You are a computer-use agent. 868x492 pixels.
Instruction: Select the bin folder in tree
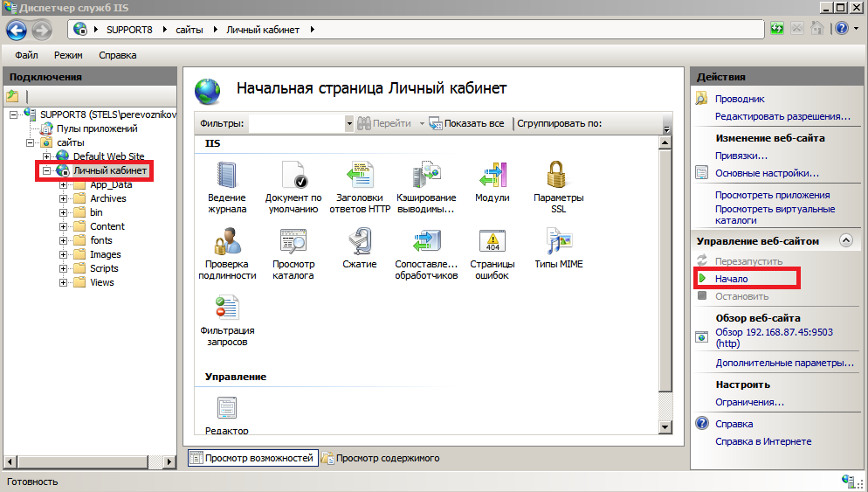[96, 212]
